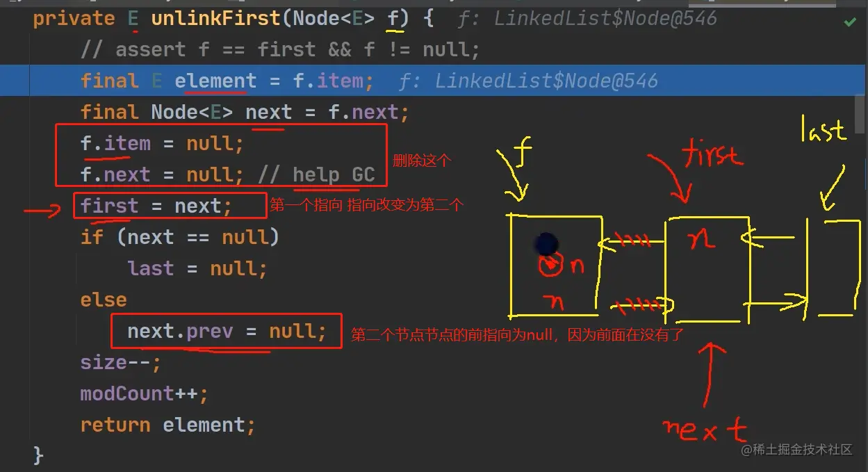868x472 pixels.
Task: Place cursor on 'first = next;' statement
Action: point(156,206)
